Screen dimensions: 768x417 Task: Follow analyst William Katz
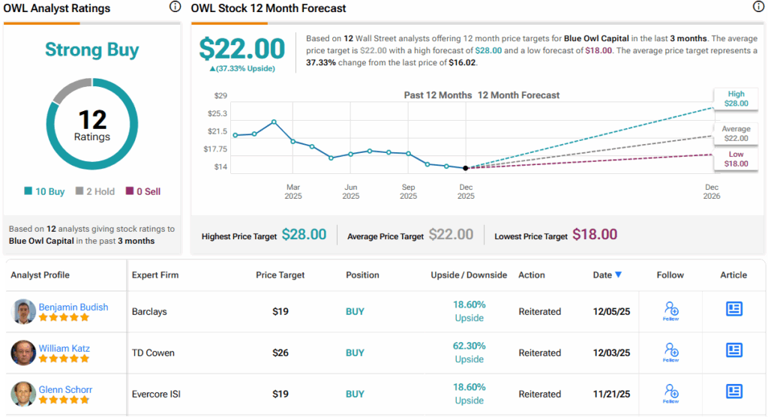(x=671, y=353)
